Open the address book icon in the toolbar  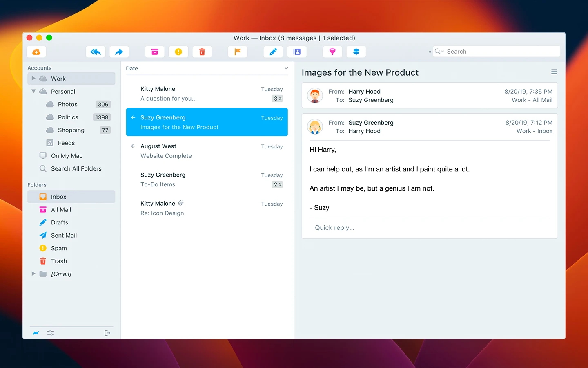tap(297, 52)
